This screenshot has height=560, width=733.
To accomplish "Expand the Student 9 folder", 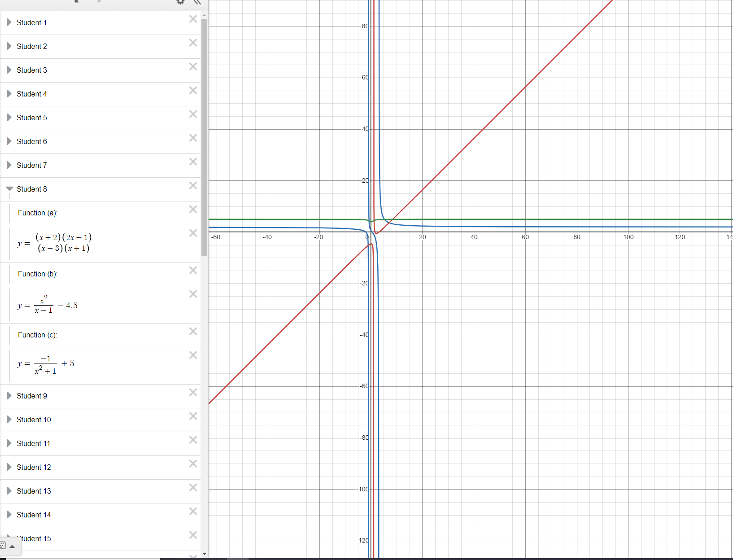I will coord(9,395).
